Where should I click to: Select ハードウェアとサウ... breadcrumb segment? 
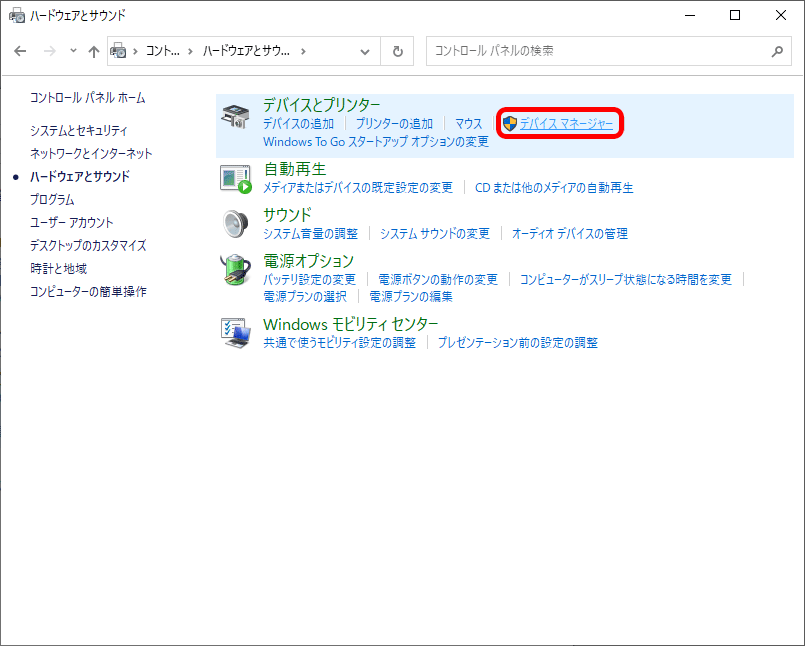(x=246, y=51)
